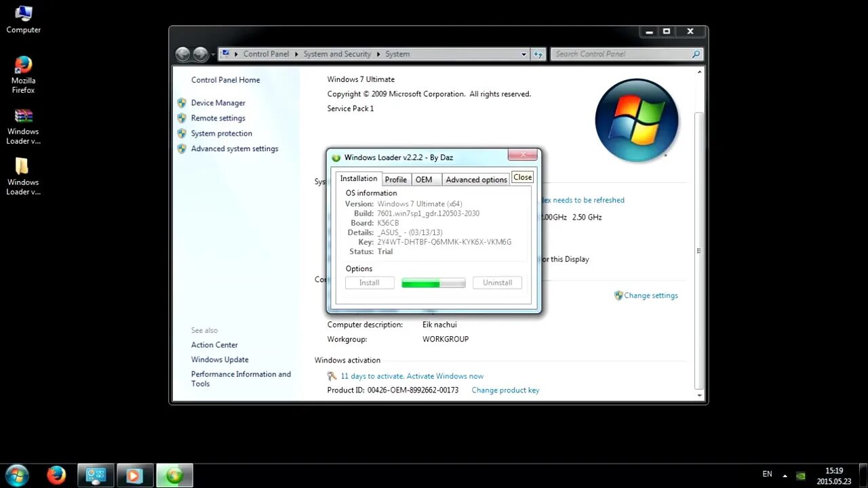Click the System window vertical scrollbar
The image size is (868, 488).
pyautogui.click(x=699, y=232)
